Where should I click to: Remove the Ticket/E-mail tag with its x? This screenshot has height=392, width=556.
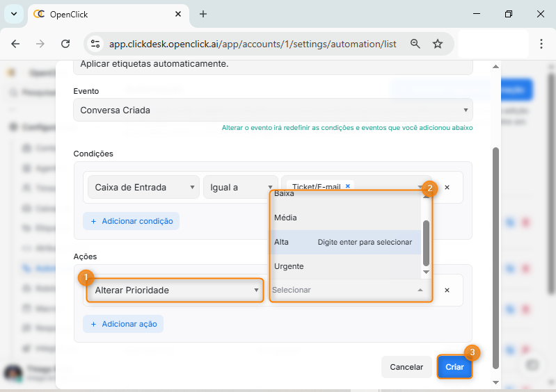(348, 186)
